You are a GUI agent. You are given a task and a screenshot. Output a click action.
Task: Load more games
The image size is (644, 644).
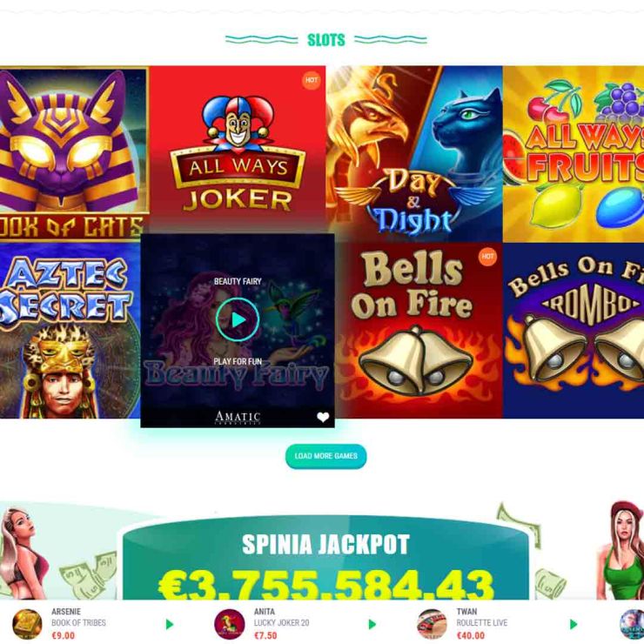(x=325, y=456)
